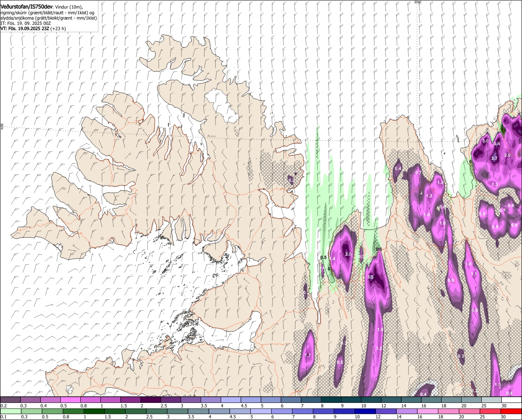Select the bright red 30 swatch, bottom legend row

pyautogui.click(x=512, y=411)
